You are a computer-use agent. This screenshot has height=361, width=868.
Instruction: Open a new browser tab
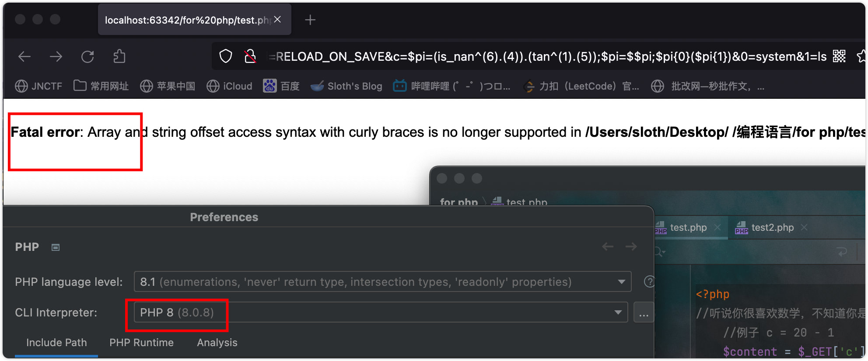tap(310, 20)
